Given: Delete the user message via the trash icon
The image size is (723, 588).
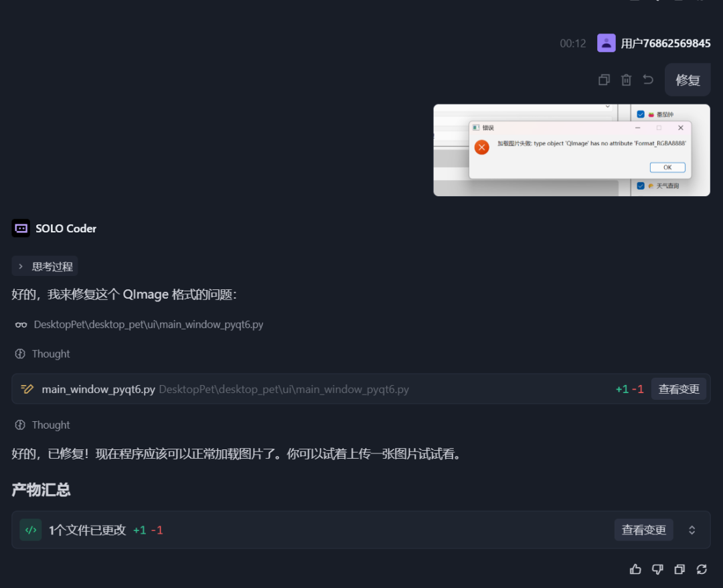Looking at the screenshot, I should click(625, 79).
